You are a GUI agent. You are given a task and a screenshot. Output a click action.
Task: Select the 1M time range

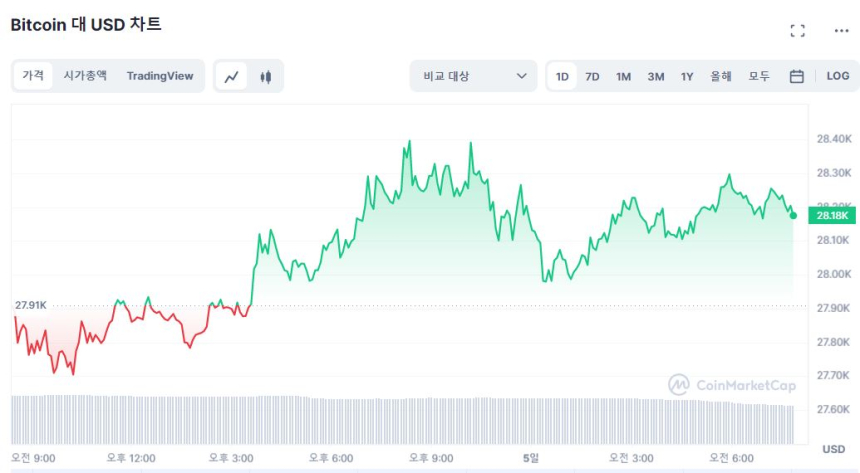point(623,76)
